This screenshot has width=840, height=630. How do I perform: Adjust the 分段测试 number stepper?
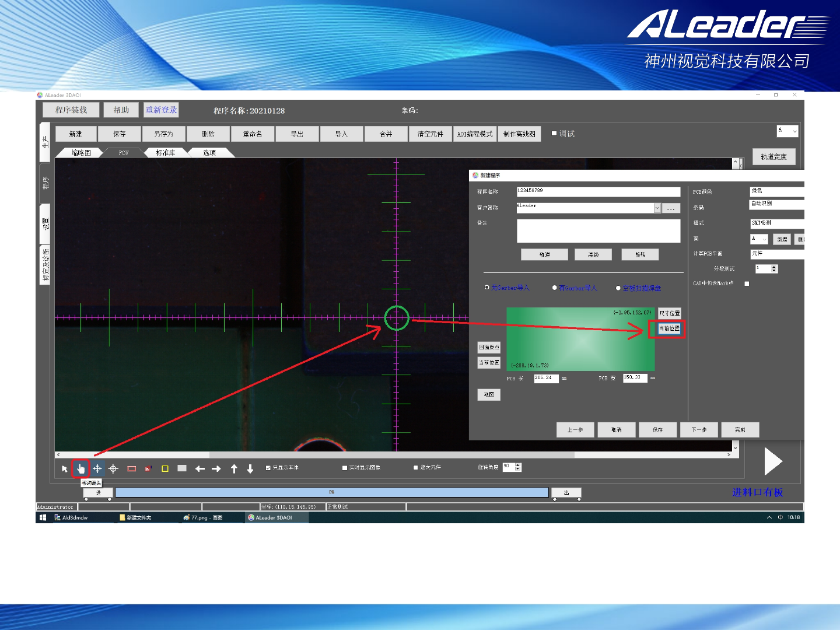click(774, 269)
